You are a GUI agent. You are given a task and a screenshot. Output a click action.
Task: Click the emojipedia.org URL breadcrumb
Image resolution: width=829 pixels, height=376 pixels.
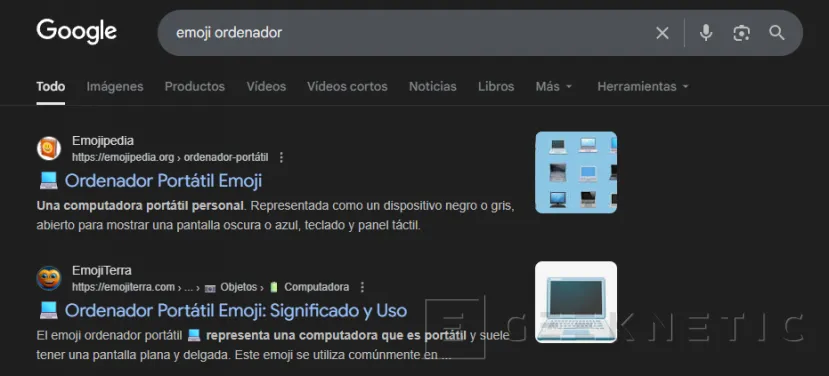coord(170,158)
